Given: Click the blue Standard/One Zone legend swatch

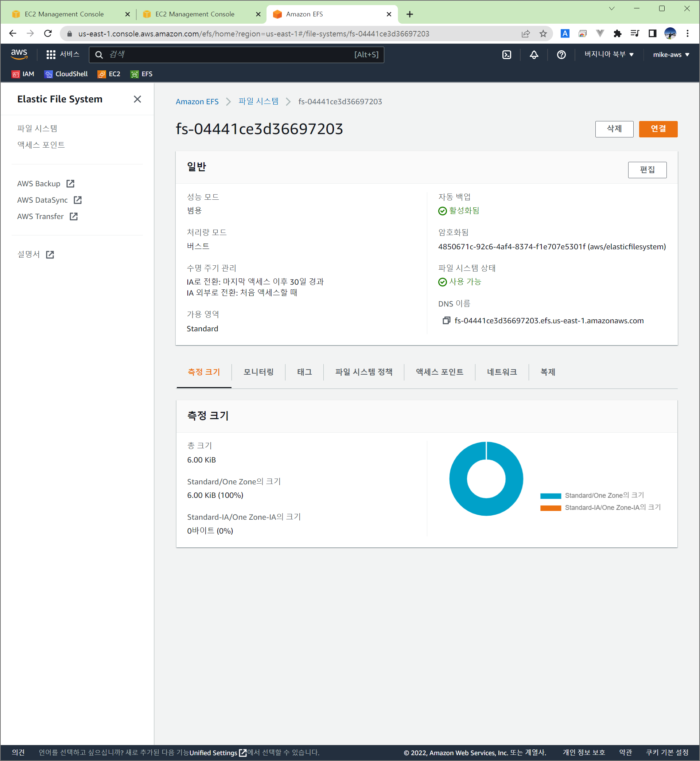Looking at the screenshot, I should (x=550, y=496).
